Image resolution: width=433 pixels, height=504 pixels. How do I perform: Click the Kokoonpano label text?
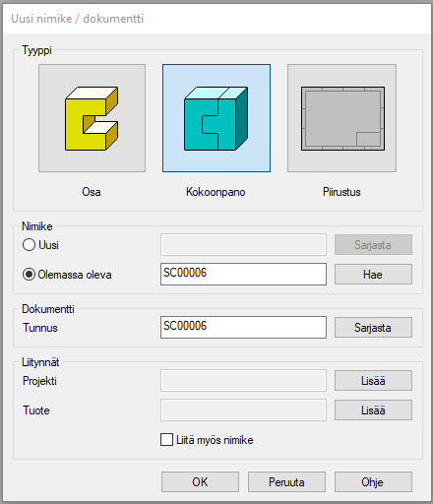tap(216, 192)
